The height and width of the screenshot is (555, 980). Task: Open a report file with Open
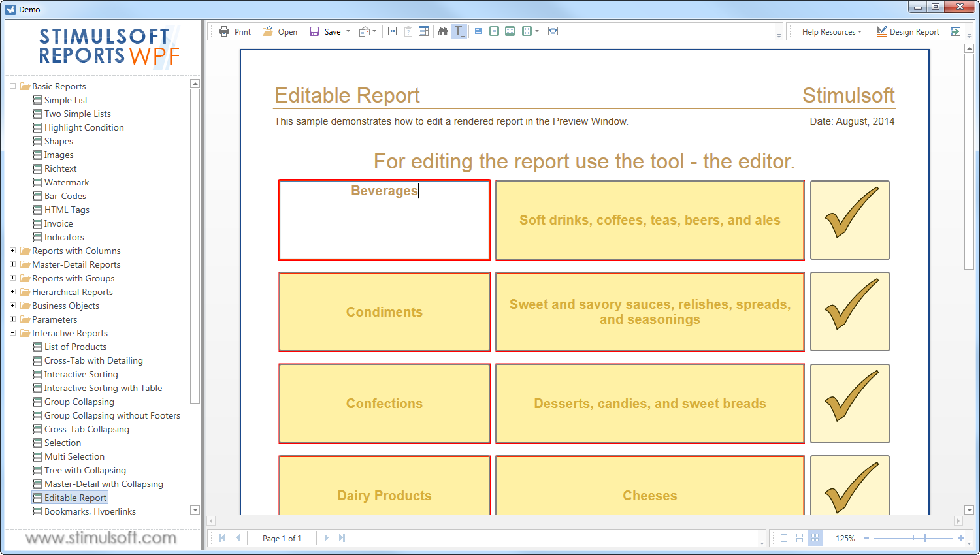tap(280, 31)
